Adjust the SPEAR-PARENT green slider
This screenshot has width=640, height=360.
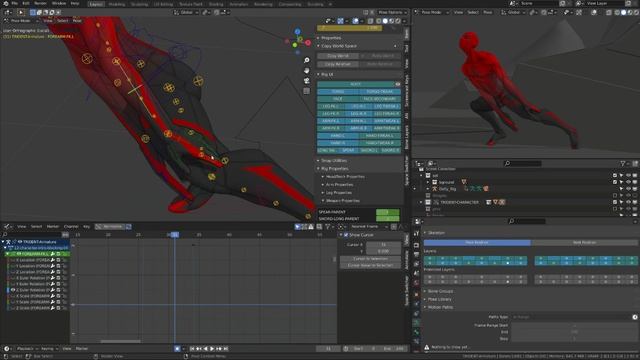click(387, 212)
